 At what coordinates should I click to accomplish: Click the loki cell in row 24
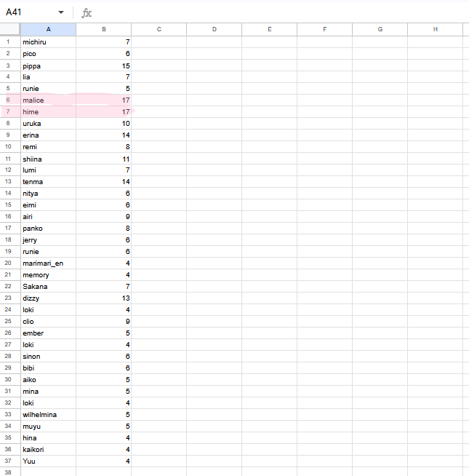pos(48,309)
